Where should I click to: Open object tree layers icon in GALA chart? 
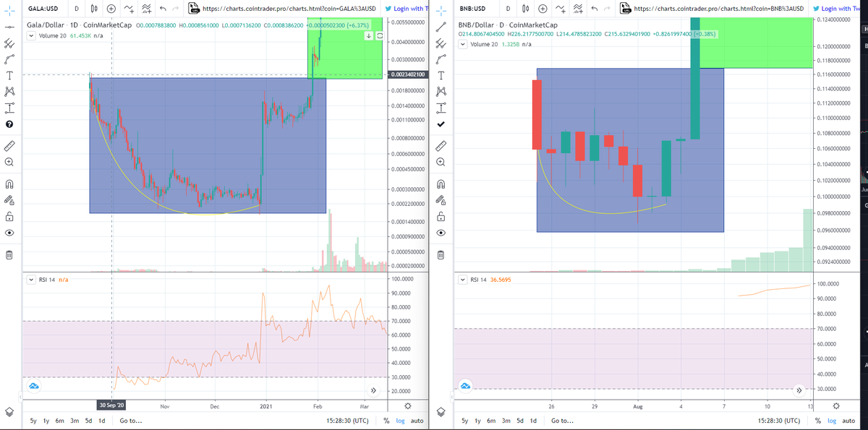click(9, 412)
